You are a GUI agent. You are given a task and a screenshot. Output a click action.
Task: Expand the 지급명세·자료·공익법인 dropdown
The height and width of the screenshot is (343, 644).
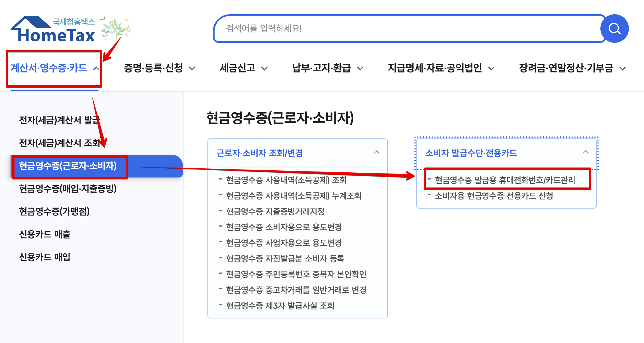[x=492, y=68]
